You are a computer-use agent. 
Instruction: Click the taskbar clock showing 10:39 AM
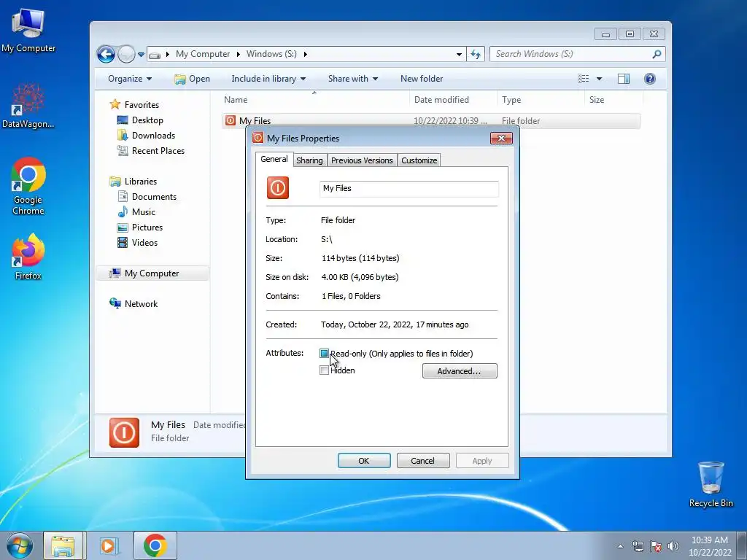[x=710, y=546]
